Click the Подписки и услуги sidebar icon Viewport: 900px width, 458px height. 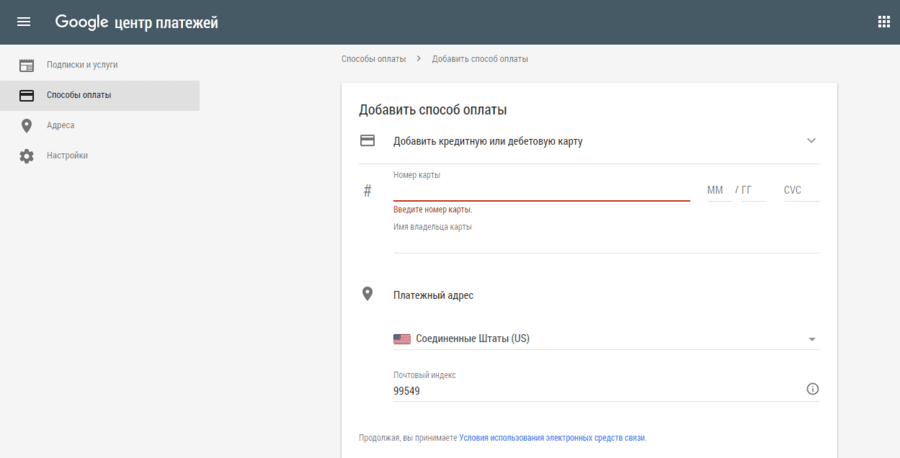click(x=27, y=65)
